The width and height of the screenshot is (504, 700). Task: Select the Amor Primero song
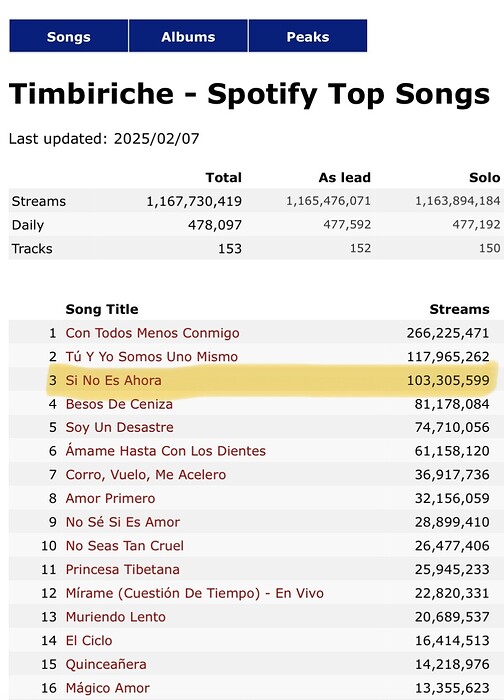pos(110,498)
